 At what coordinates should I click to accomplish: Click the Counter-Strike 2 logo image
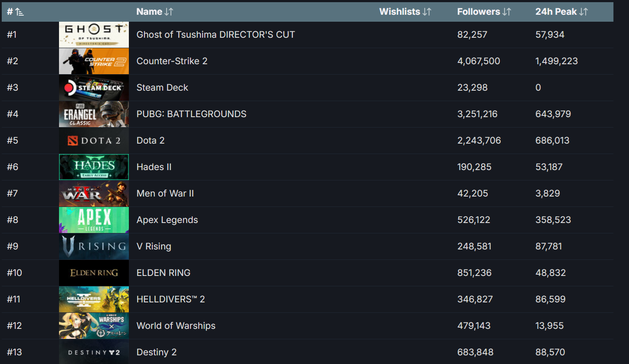[x=94, y=61]
